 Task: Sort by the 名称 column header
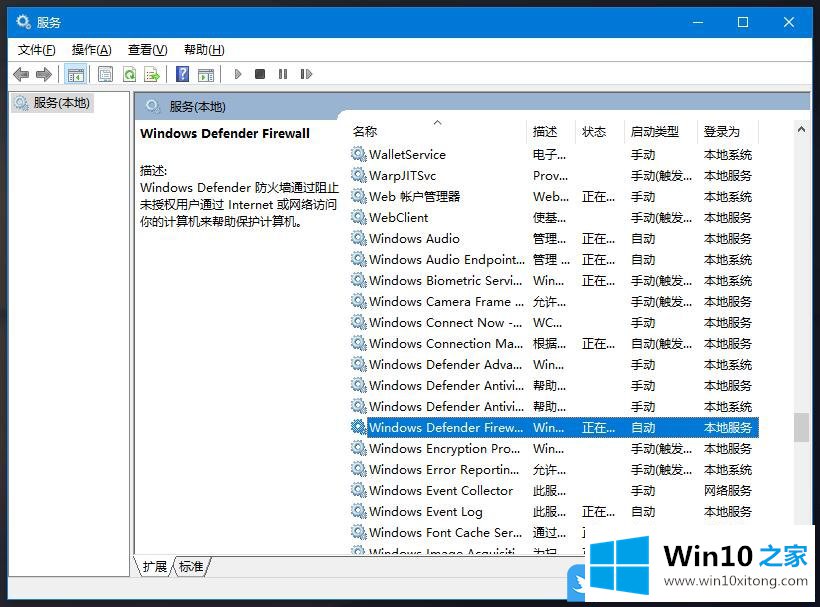point(438,131)
